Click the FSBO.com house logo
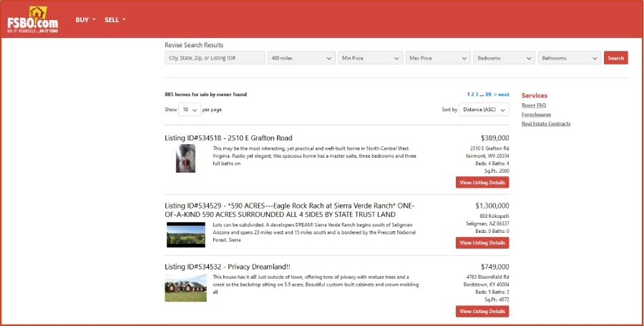This screenshot has width=644, height=326. coord(32,20)
